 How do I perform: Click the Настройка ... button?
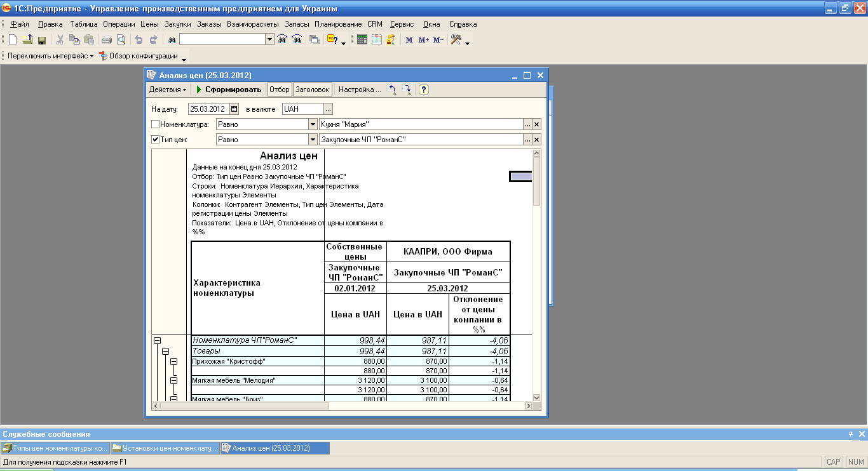tap(360, 90)
